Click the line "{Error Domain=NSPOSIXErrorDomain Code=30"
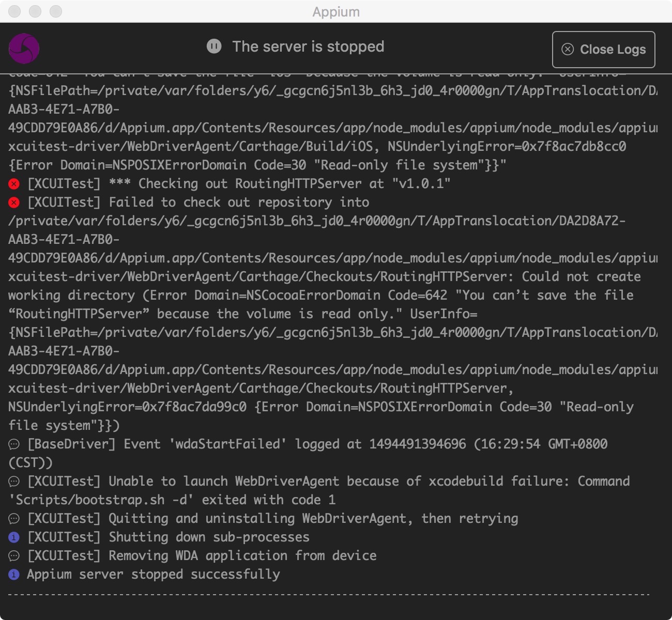The image size is (672, 620). [257, 165]
